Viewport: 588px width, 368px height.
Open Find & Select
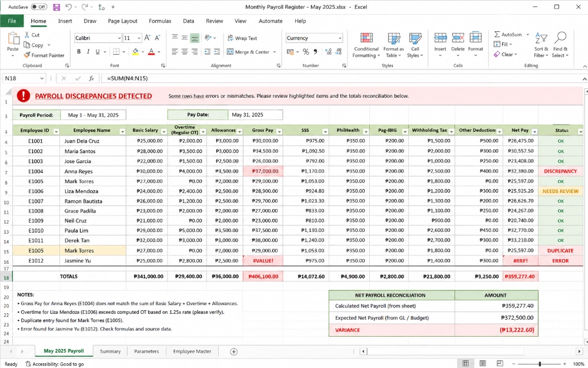(560, 45)
